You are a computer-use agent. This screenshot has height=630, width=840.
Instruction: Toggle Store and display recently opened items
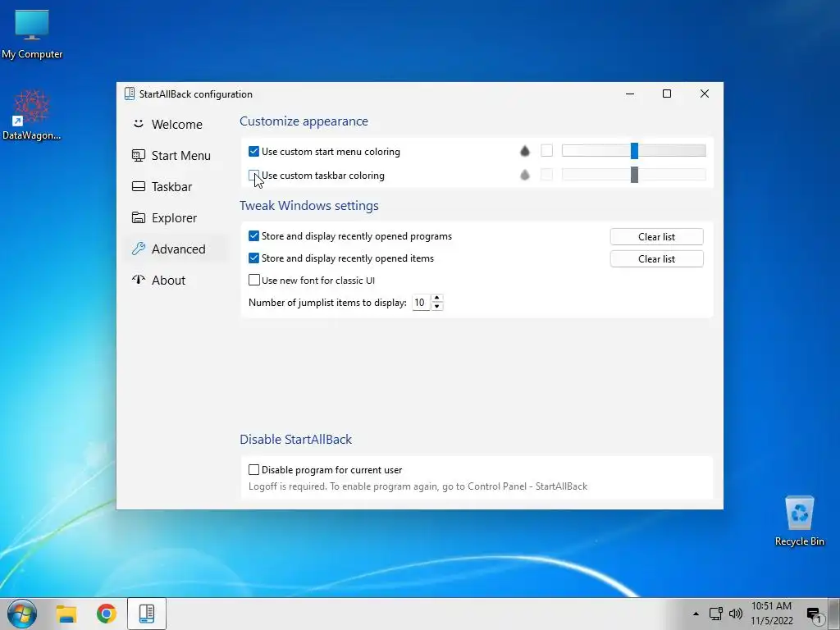[254, 258]
